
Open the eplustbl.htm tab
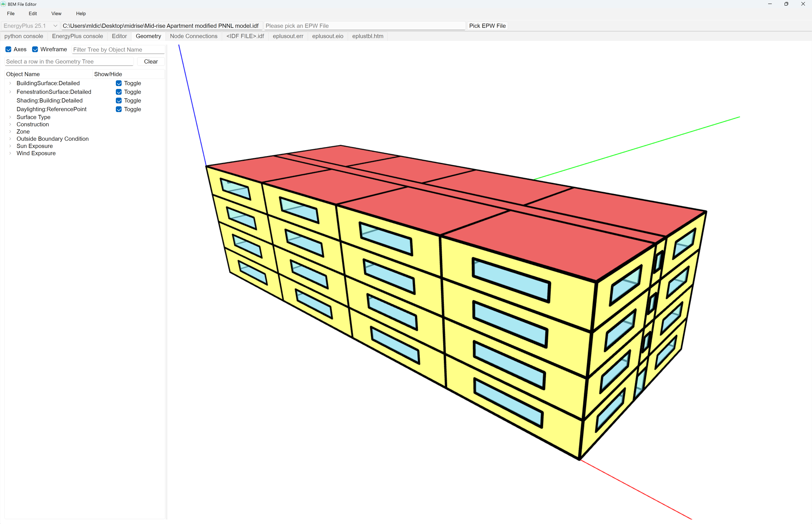click(368, 36)
